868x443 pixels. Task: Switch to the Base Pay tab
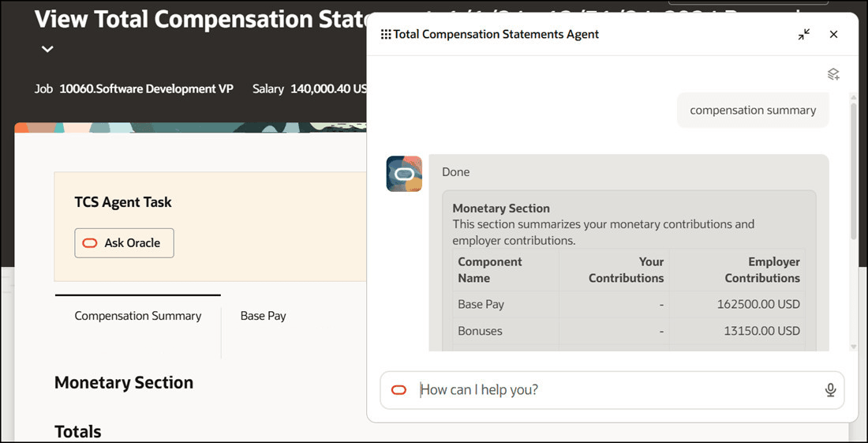pyautogui.click(x=263, y=316)
